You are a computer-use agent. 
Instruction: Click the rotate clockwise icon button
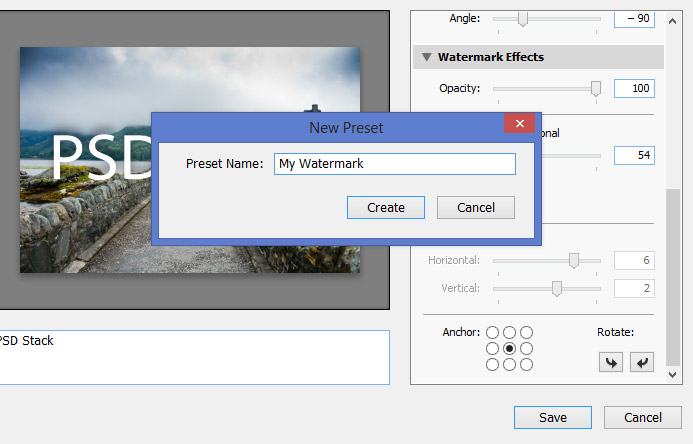click(641, 363)
